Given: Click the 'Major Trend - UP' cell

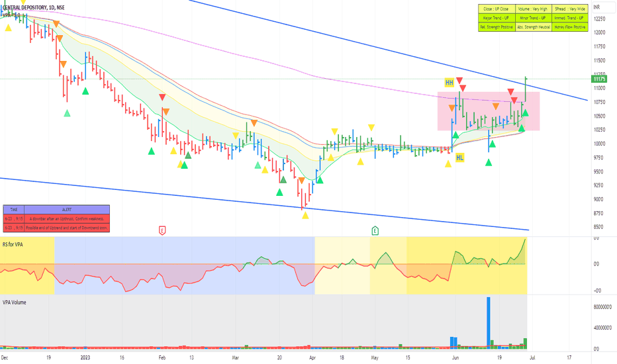Looking at the screenshot, I should click(497, 18).
